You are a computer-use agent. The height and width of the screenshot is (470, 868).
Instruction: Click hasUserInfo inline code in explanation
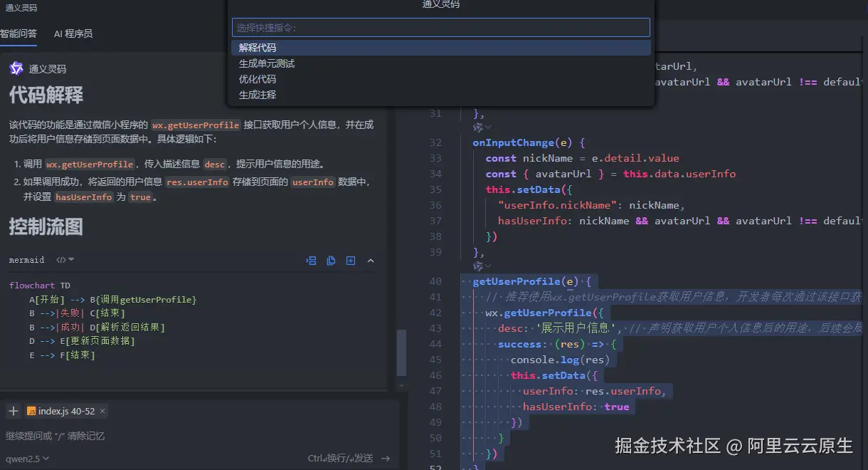(x=84, y=197)
